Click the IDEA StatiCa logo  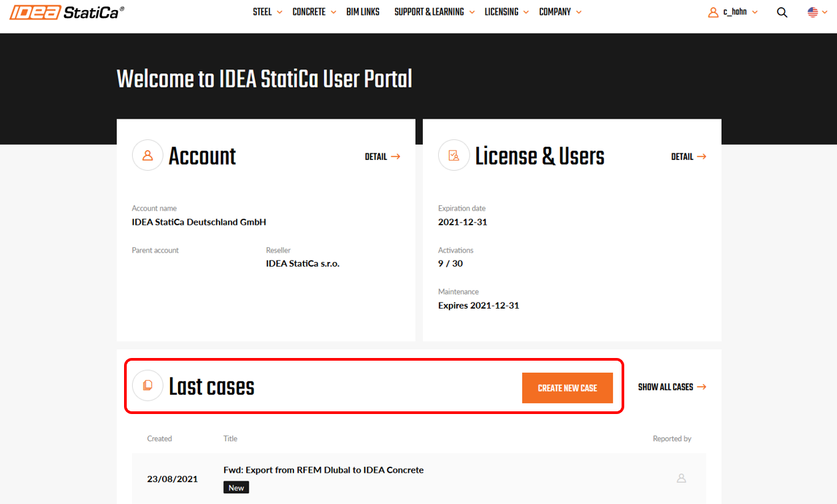pos(67,12)
